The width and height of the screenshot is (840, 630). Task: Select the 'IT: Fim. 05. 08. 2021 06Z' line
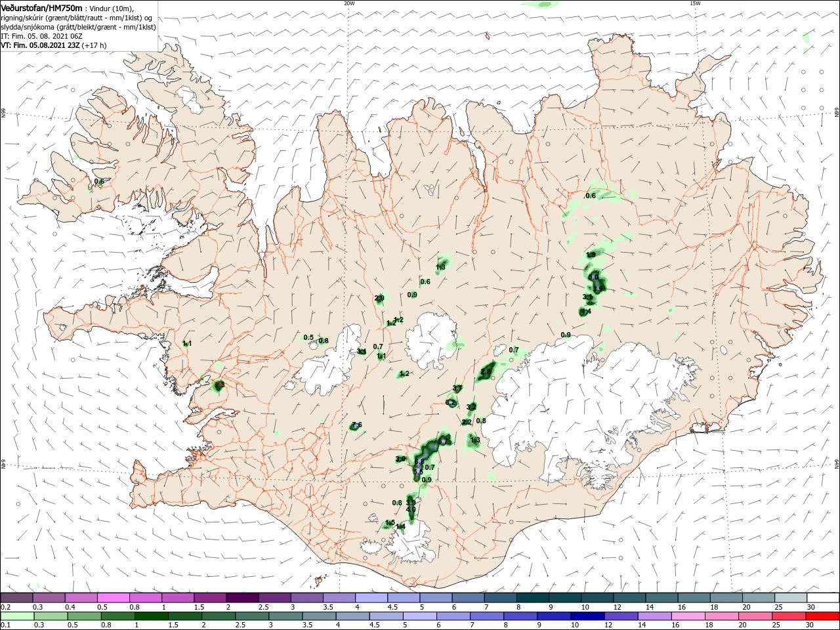point(41,36)
